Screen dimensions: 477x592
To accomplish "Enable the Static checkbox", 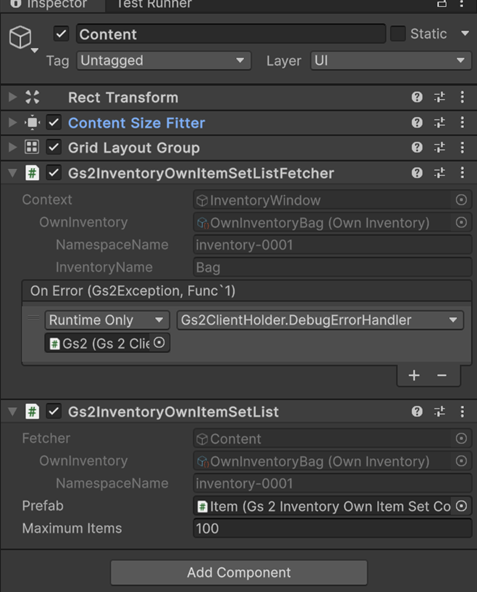I will click(x=398, y=34).
